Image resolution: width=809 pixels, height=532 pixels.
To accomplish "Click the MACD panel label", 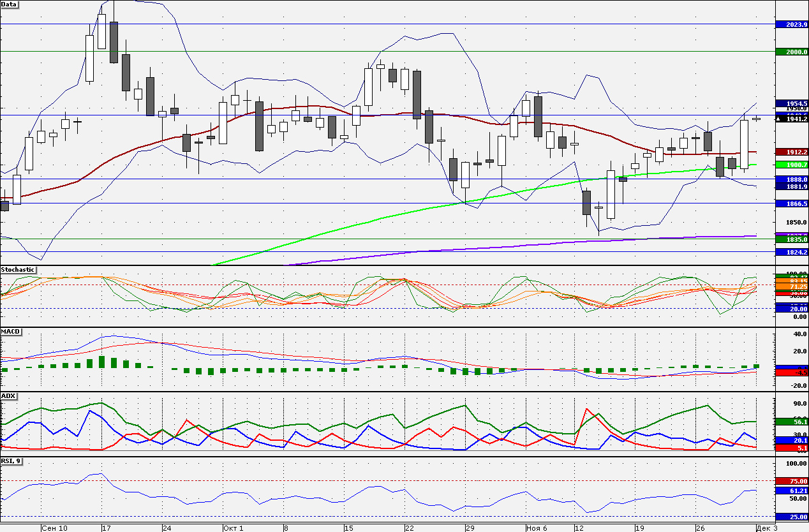I will point(10,332).
